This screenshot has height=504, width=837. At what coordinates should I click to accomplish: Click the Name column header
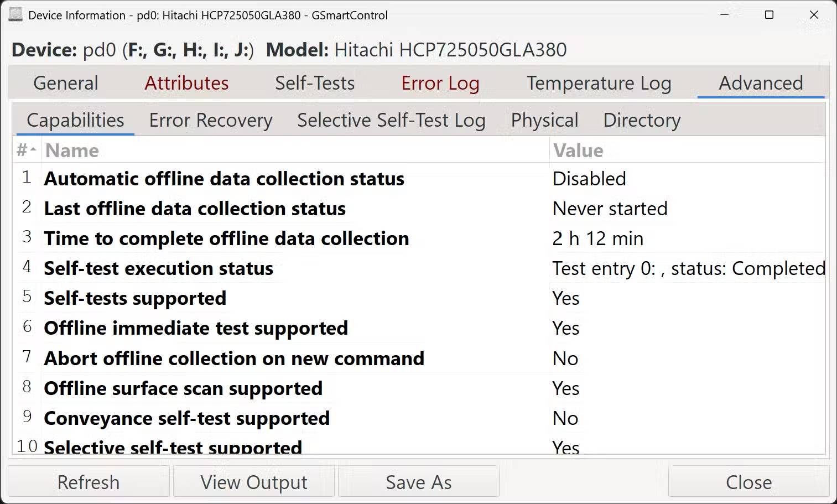72,150
